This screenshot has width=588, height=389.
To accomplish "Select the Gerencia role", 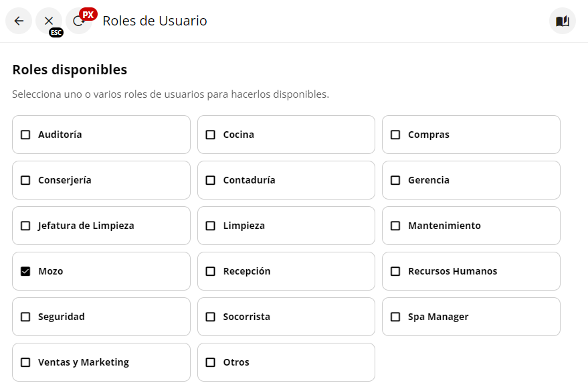I will pos(395,180).
